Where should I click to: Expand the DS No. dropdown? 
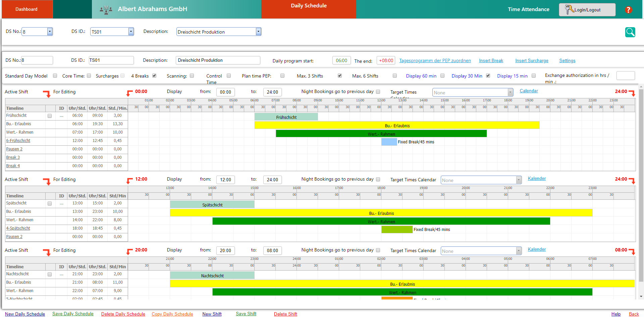coord(50,32)
